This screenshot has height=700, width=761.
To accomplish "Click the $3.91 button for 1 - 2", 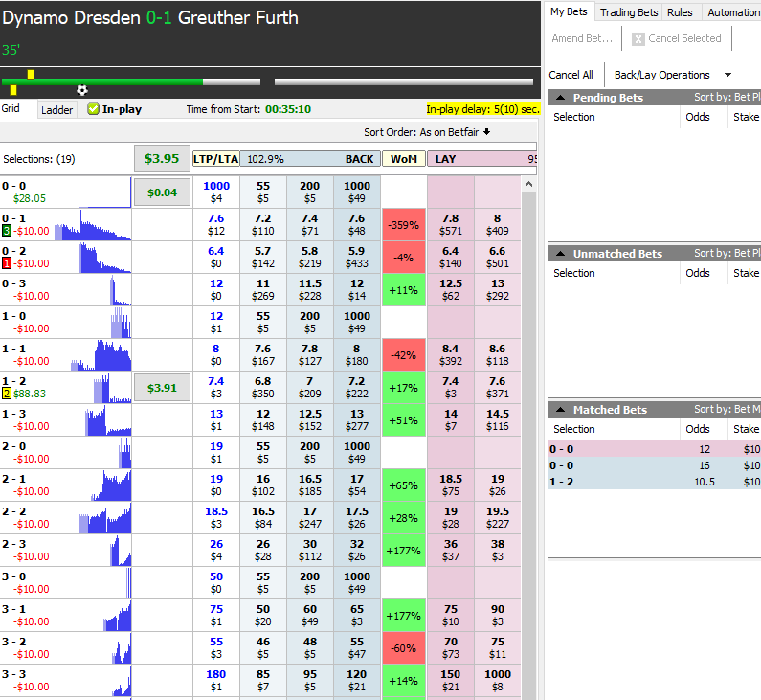I will (x=162, y=388).
